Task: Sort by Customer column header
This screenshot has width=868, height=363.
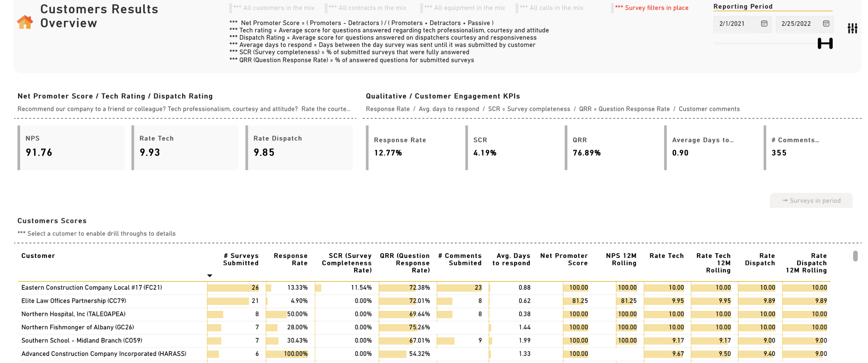Action: point(38,256)
